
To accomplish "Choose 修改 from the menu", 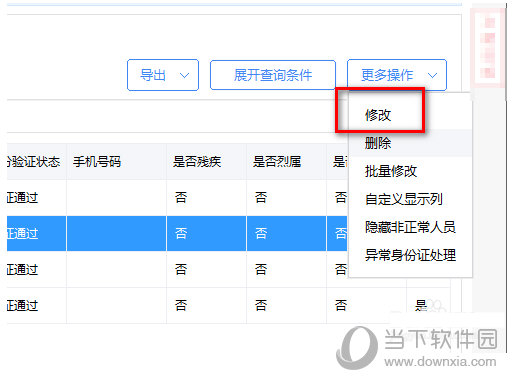I will [x=378, y=115].
